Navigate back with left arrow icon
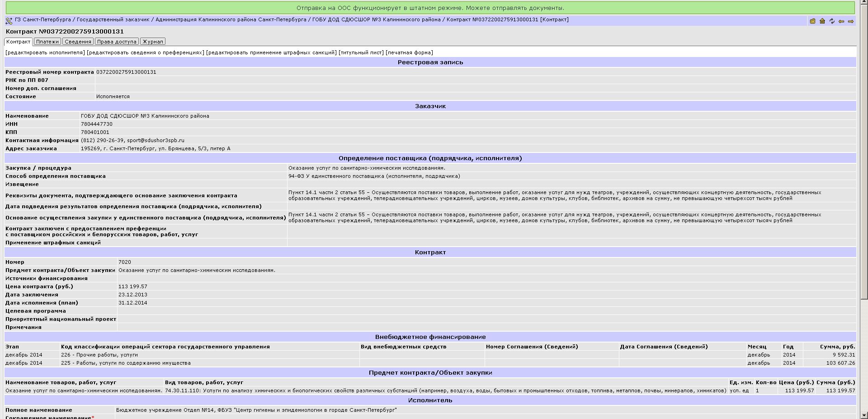 point(841,21)
